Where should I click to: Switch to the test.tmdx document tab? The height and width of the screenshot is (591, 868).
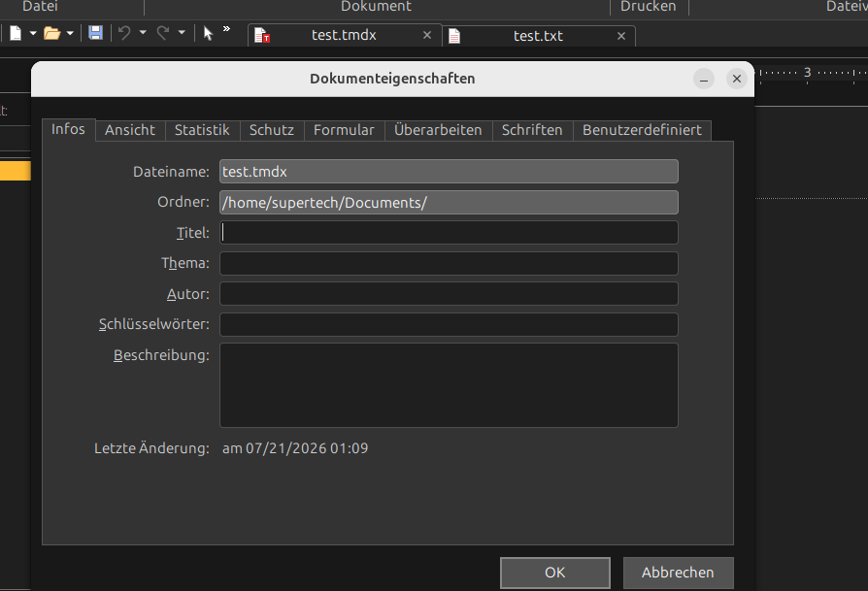(344, 35)
